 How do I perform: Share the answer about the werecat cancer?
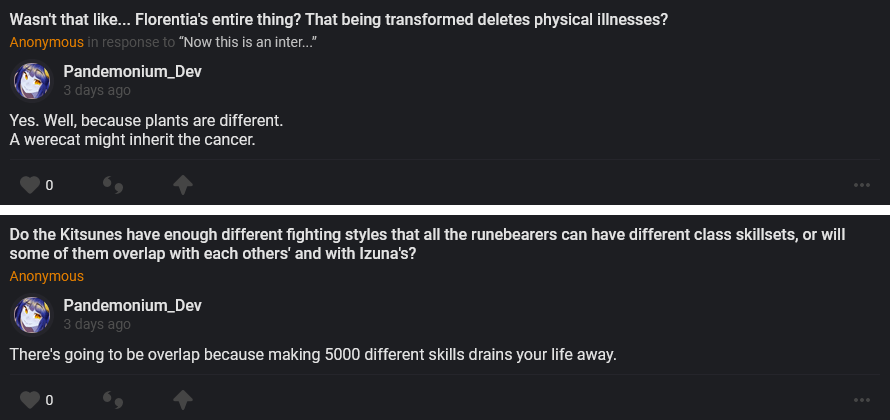click(183, 185)
